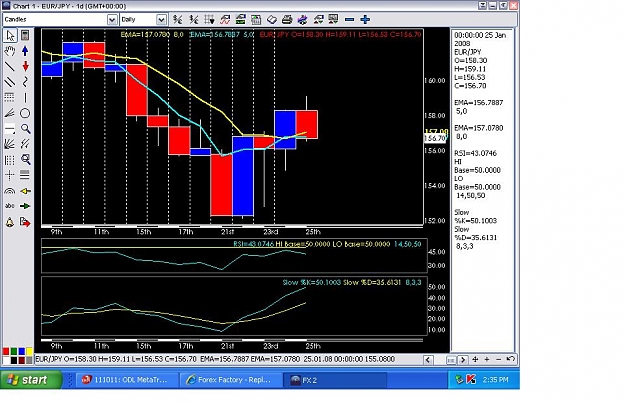
Task: Select the horizontal line style tool
Action: [10, 129]
